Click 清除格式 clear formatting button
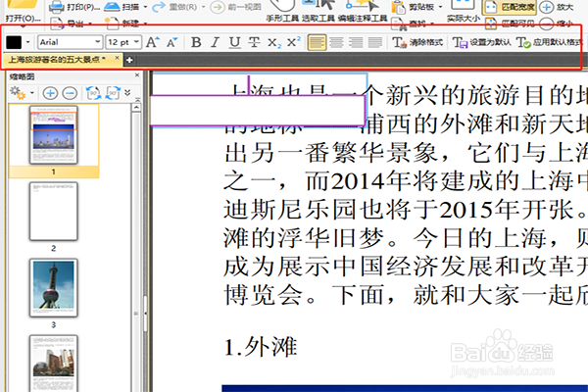This screenshot has height=392, width=588. (417, 42)
